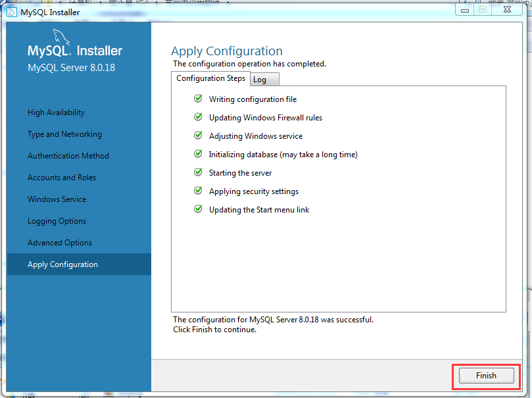Image resolution: width=532 pixels, height=398 pixels.
Task: Click the checkmark beside Updating the Start menu link
Action: click(198, 209)
